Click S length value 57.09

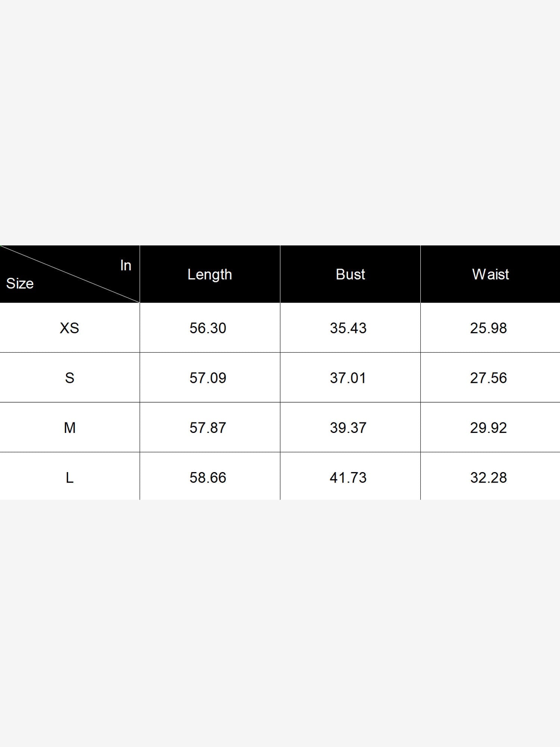(208, 378)
